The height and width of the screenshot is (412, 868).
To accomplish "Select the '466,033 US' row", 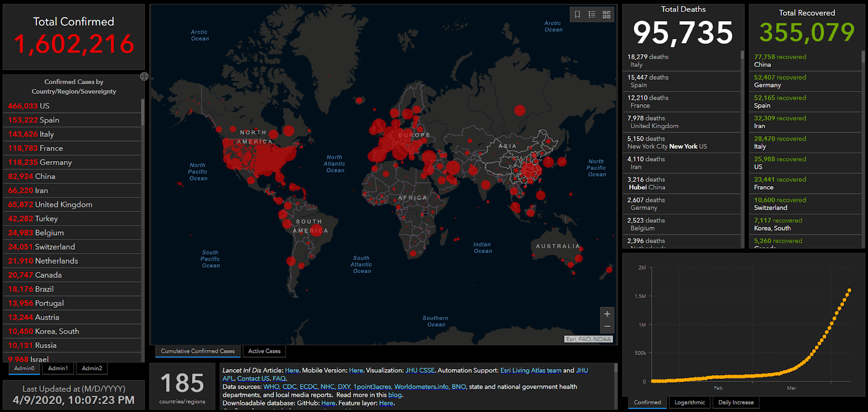I will pyautogui.click(x=73, y=106).
